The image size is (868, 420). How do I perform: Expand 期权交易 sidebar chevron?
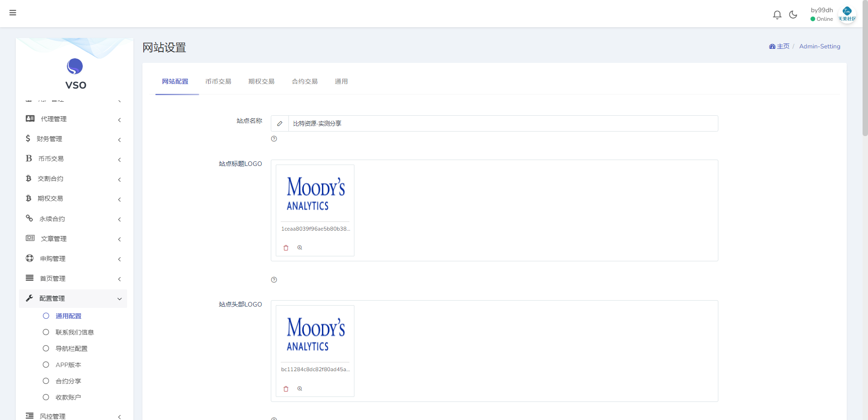tap(119, 199)
